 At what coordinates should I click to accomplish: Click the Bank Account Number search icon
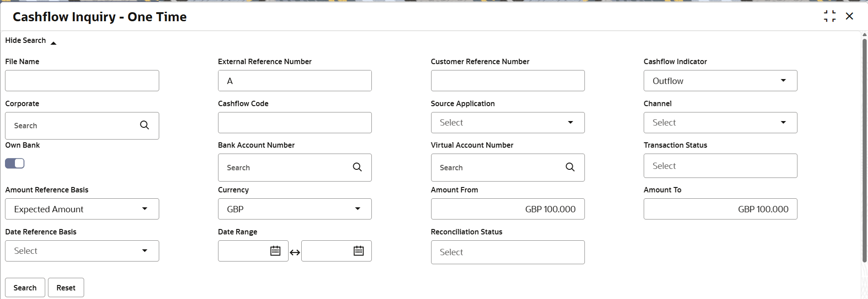click(357, 168)
